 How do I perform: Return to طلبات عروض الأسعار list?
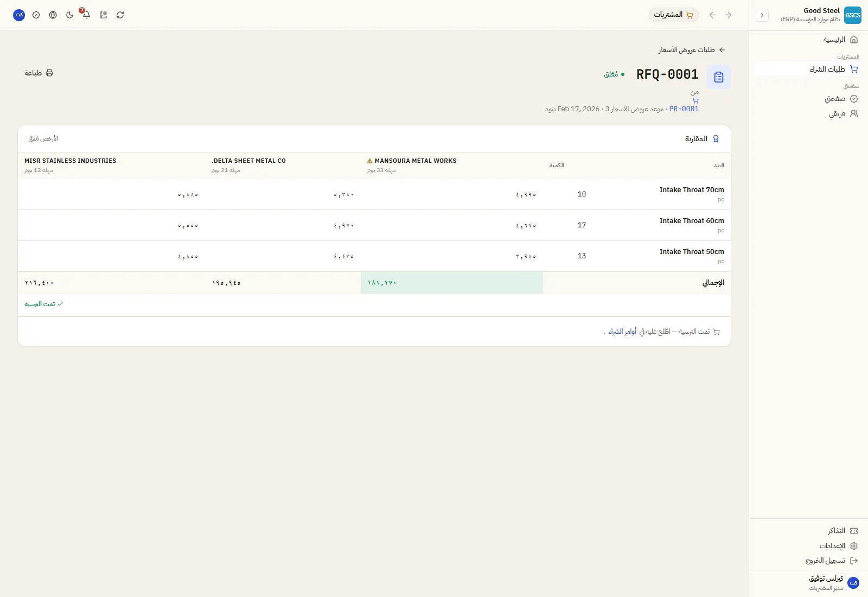click(692, 50)
